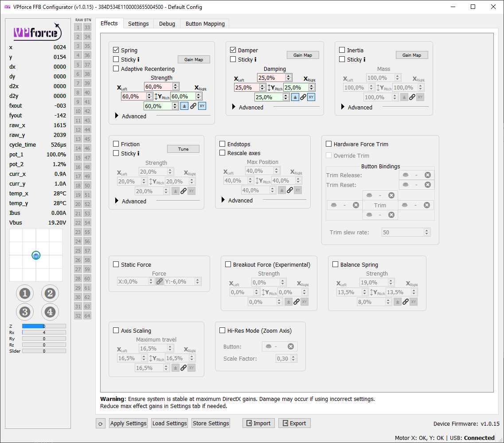Clear the Trim Release button binding
Viewport: 504px width, 443px height.
pos(427,175)
